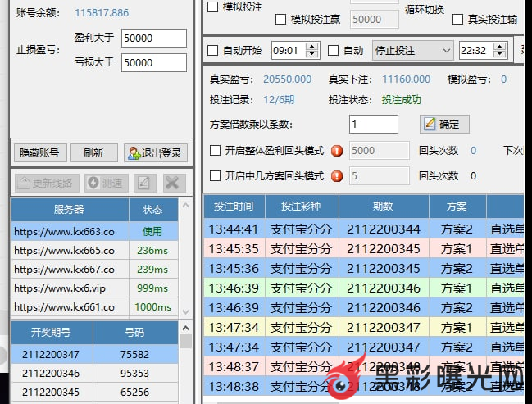
Task: Click the X delete icon in server toolbar
Action: [171, 183]
